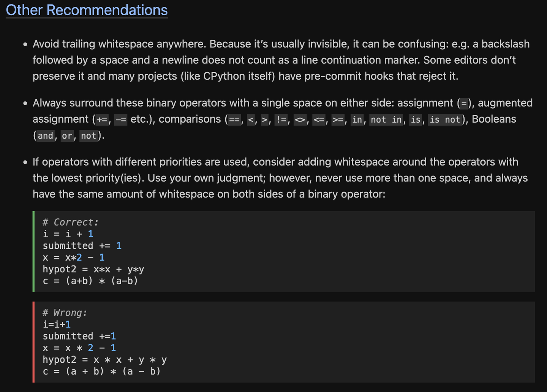Click the "+=" inline code operator
The image size is (547, 392).
click(x=102, y=120)
